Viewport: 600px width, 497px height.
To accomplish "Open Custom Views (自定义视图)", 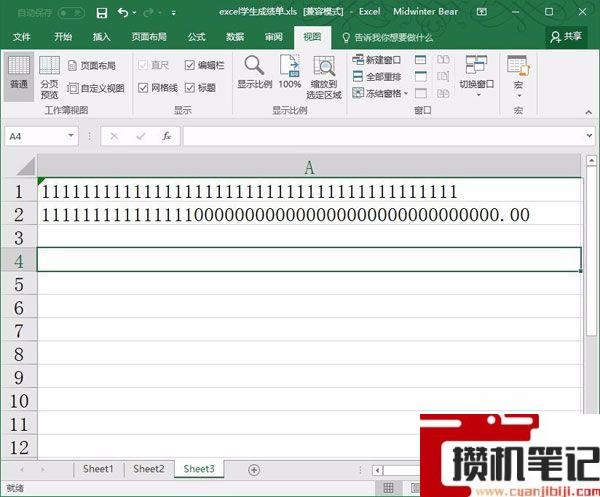I will click(96, 88).
